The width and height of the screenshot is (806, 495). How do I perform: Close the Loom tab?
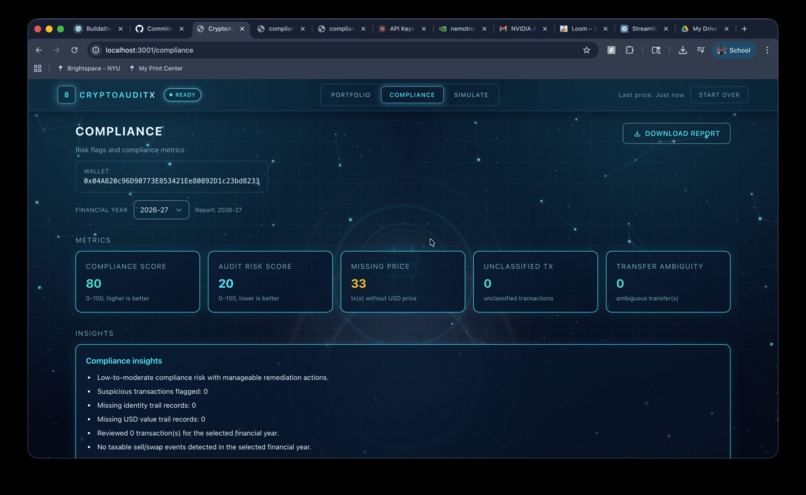click(x=606, y=29)
